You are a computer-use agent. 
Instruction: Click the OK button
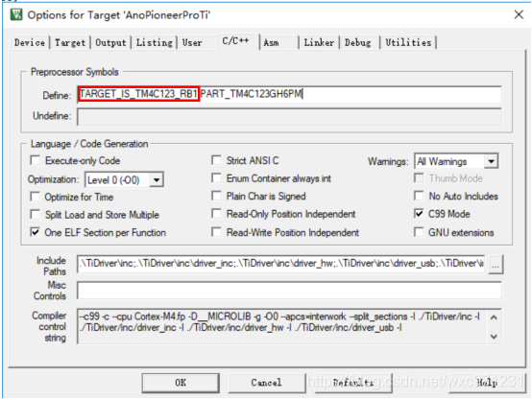pyautogui.click(x=181, y=383)
